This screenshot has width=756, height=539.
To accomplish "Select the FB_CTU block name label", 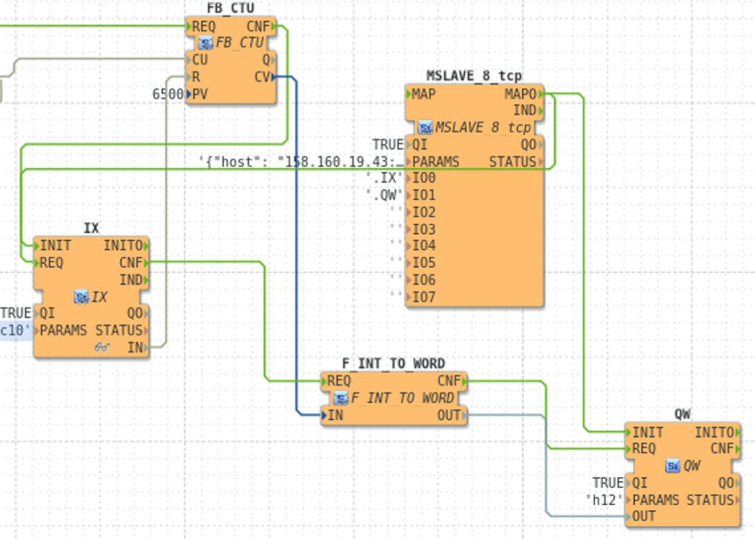I will 230,8.
